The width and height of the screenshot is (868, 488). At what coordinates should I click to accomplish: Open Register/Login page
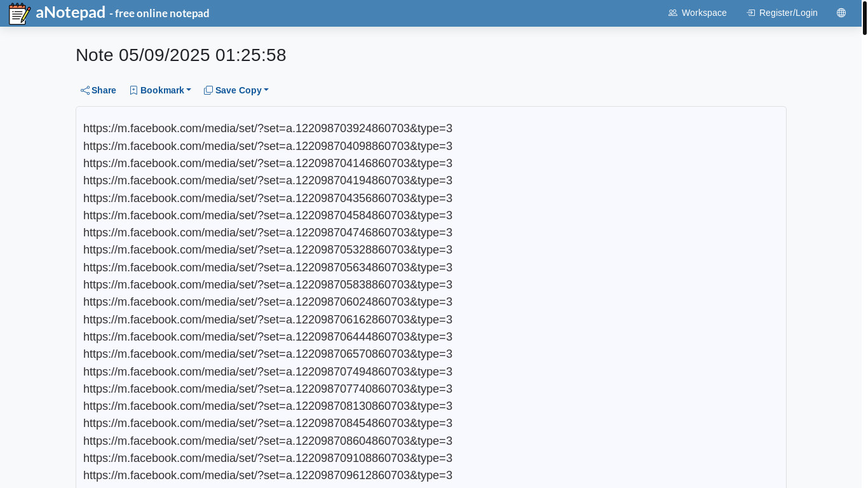click(782, 13)
